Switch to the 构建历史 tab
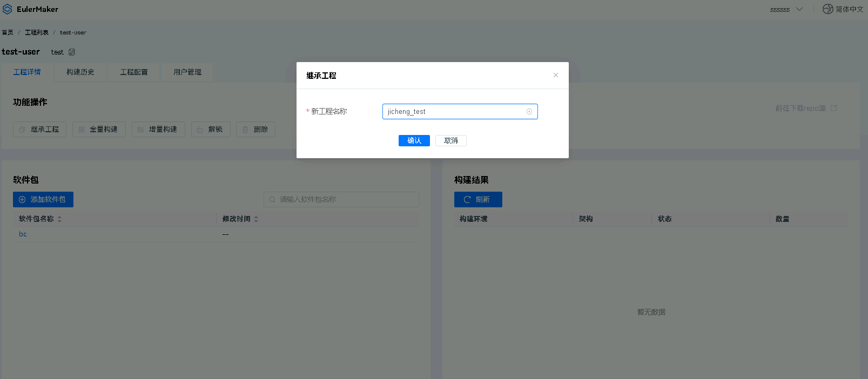This screenshot has width=868, height=379. [x=80, y=72]
